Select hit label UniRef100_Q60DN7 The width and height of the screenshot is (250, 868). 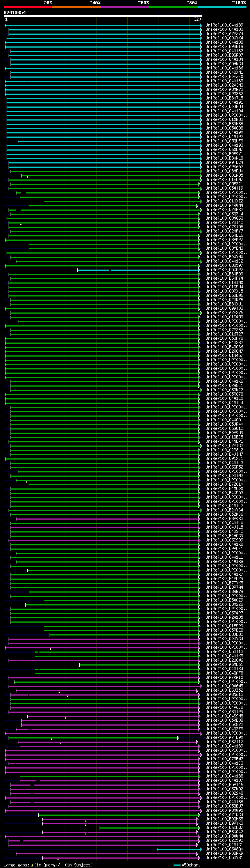224,150
